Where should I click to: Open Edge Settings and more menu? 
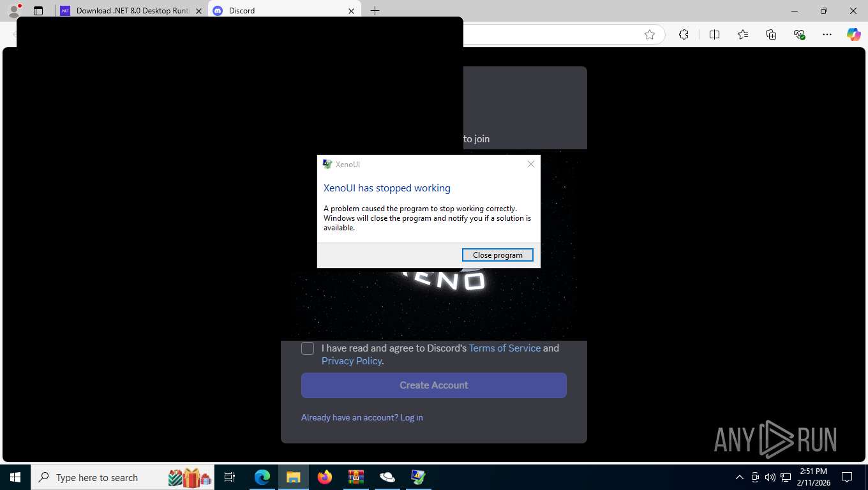coord(827,34)
